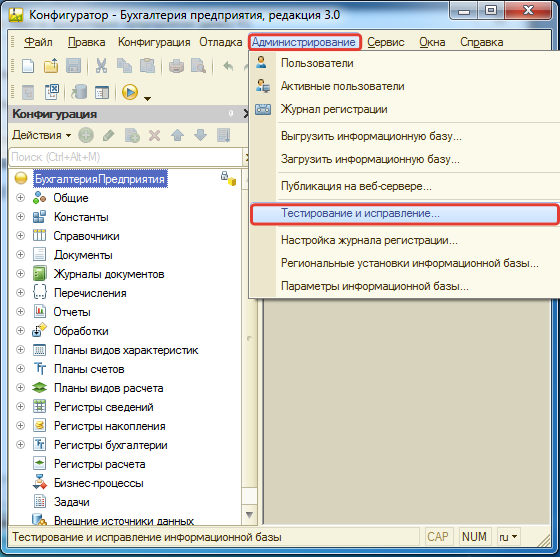
Task: Click the Add by copying icon
Action: [132, 135]
